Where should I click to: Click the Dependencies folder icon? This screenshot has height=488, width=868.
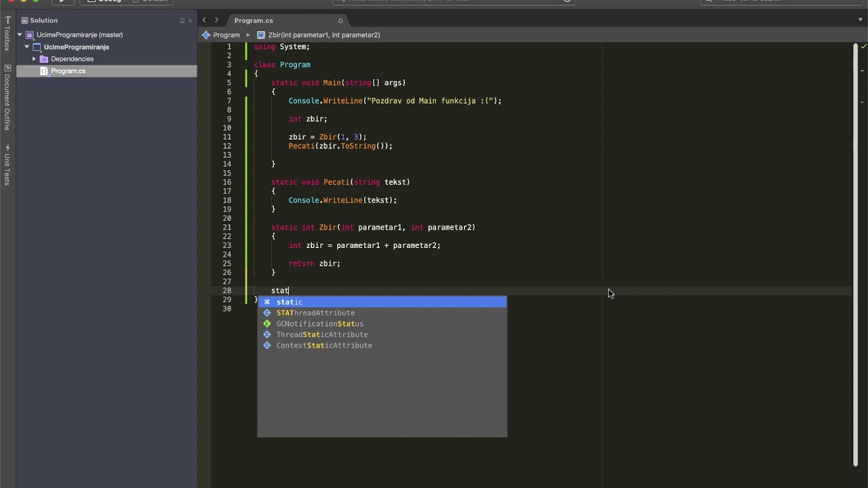44,59
